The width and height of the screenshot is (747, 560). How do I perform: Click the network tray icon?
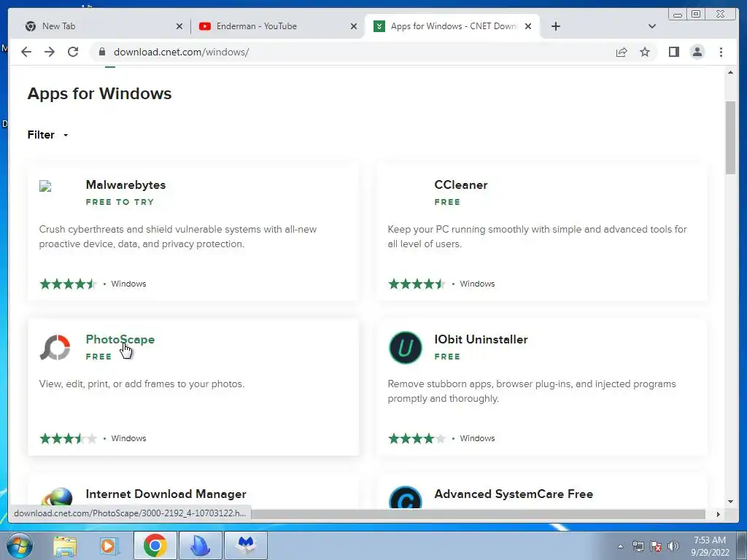638,546
